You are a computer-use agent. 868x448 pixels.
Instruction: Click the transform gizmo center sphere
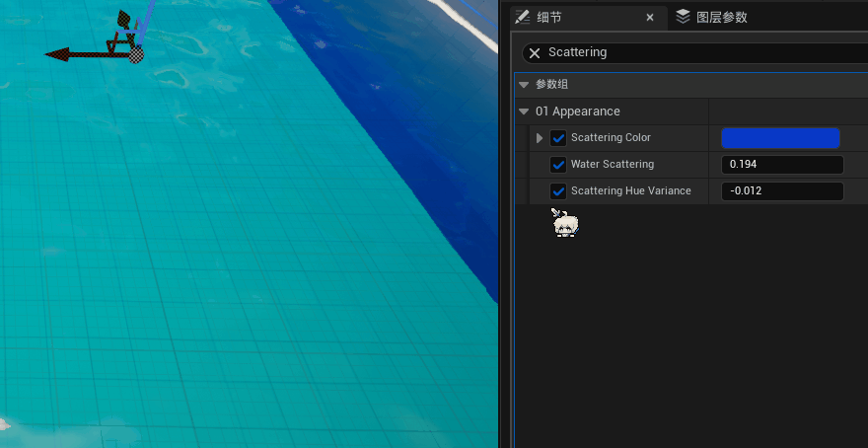[136, 54]
